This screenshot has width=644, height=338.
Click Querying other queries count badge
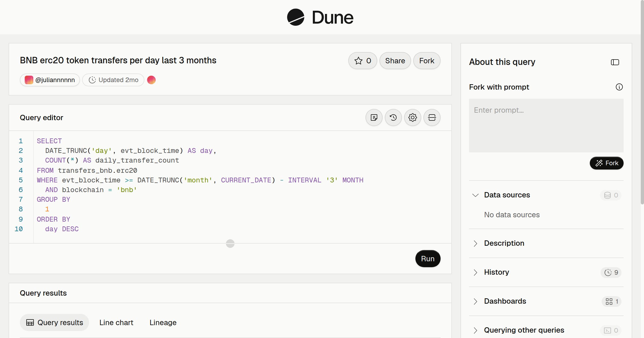point(611,330)
